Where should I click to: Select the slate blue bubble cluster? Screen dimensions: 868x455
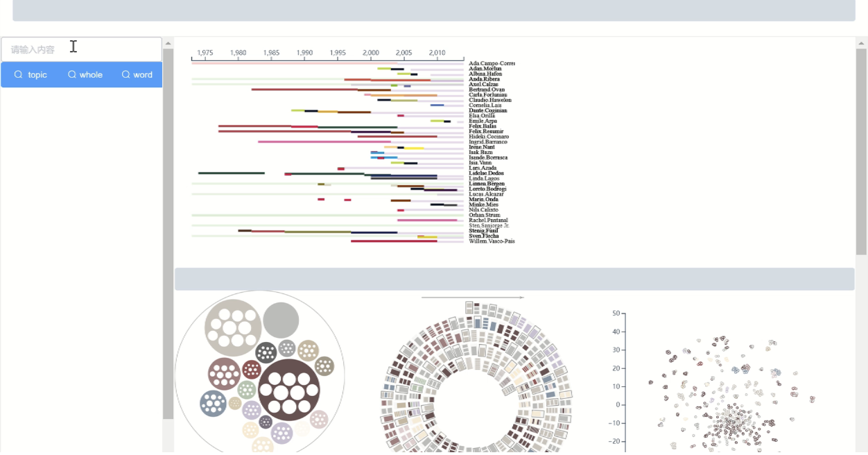click(213, 404)
